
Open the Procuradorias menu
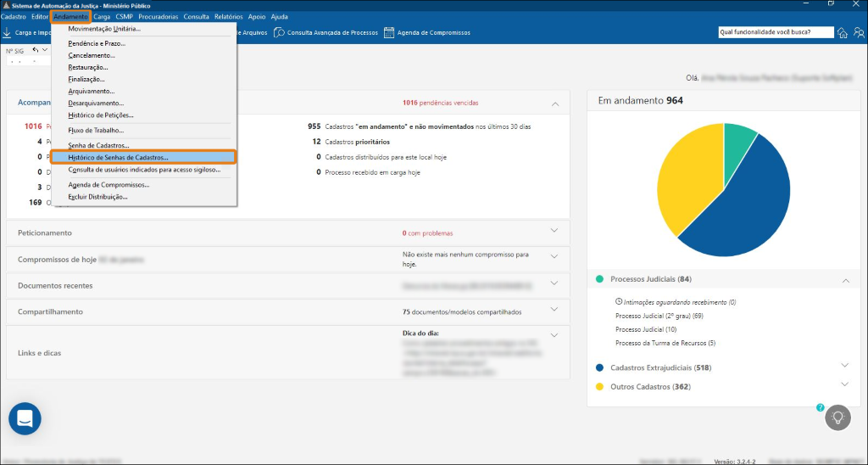[159, 17]
